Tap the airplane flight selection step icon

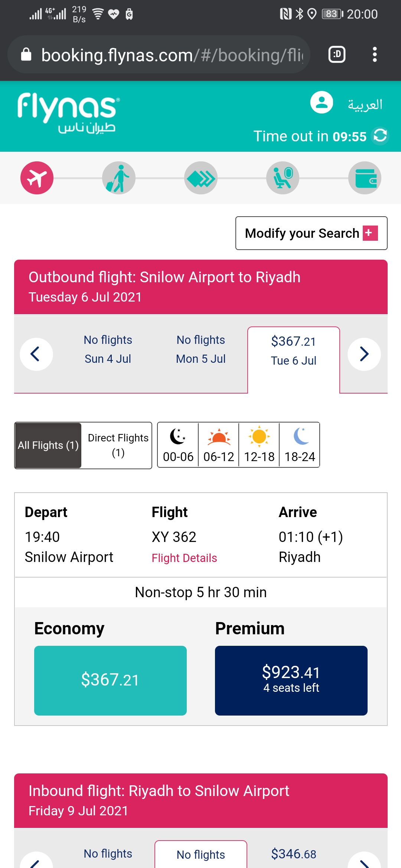coord(37,178)
